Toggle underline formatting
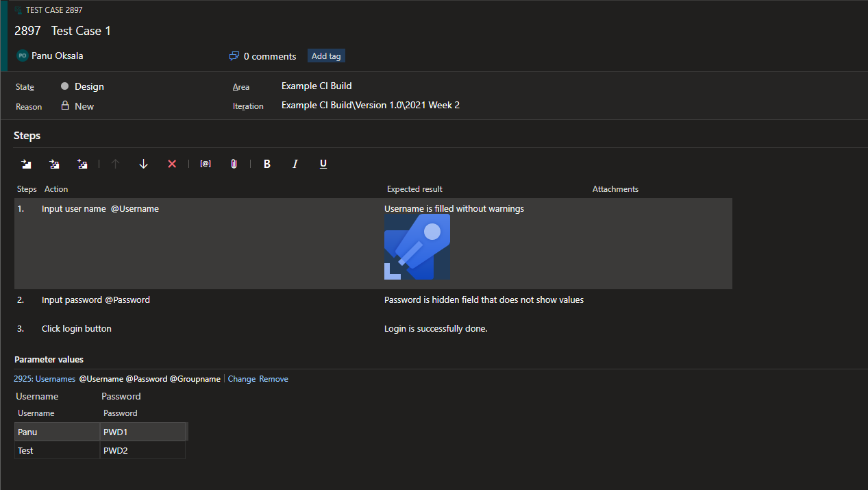This screenshot has height=490, width=868. (x=323, y=164)
